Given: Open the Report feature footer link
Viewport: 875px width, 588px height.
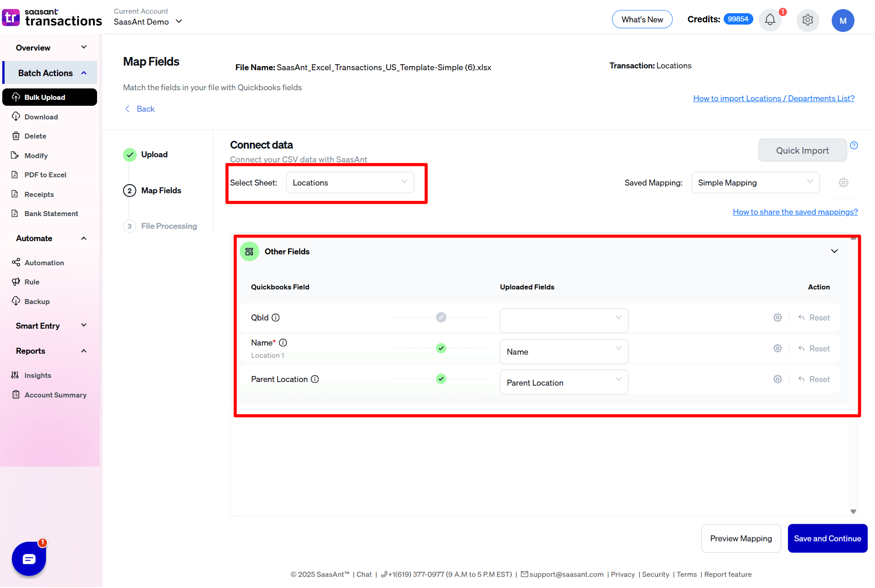Looking at the screenshot, I should (x=728, y=574).
